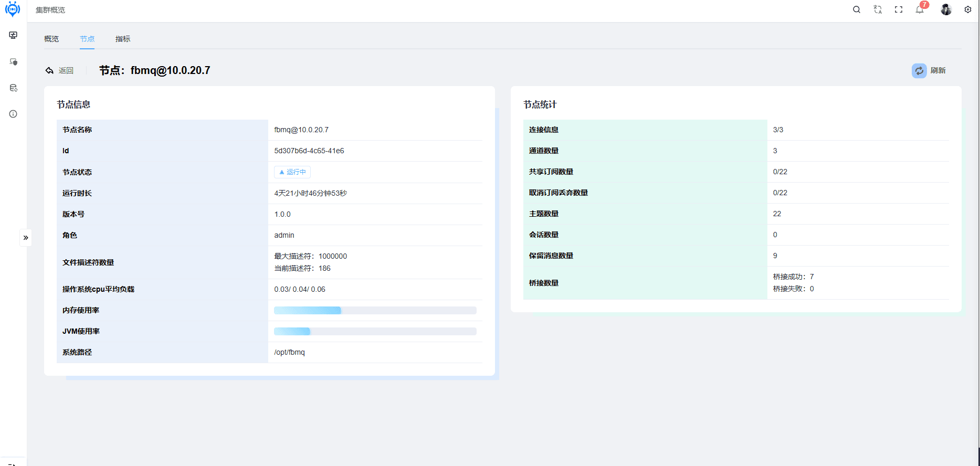Click the refresh circular-arrows icon
Image resolution: width=980 pixels, height=466 pixels.
(x=919, y=70)
